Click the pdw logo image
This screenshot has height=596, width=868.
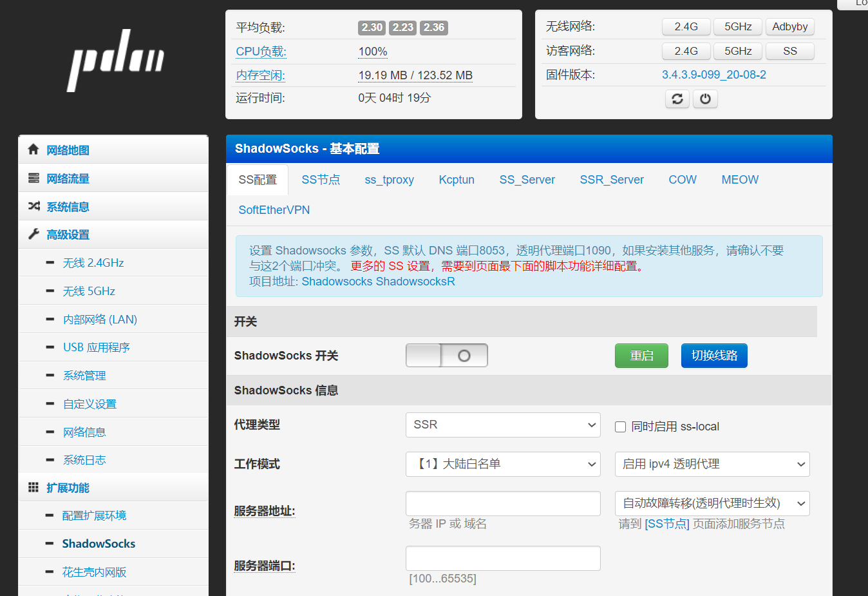[x=115, y=60]
